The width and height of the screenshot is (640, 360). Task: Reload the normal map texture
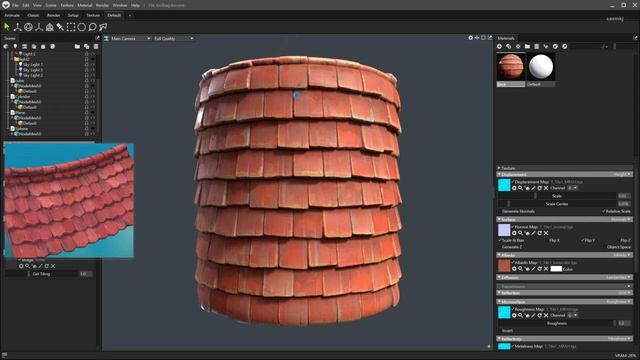(540, 233)
